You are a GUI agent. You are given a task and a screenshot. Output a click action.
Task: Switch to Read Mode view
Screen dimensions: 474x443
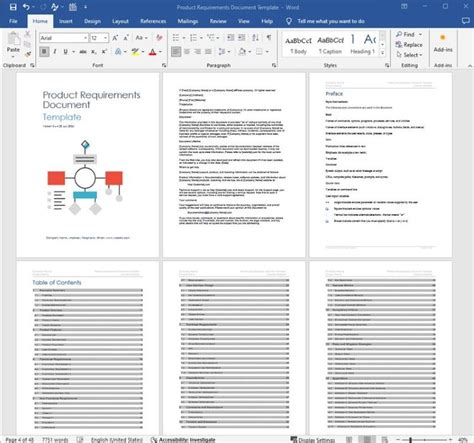tap(349, 440)
